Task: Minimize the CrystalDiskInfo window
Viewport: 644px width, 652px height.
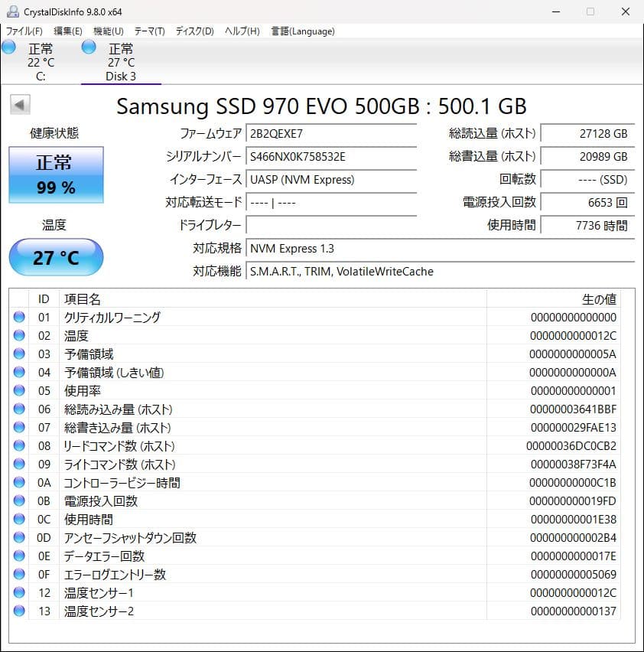Action: tap(556, 11)
